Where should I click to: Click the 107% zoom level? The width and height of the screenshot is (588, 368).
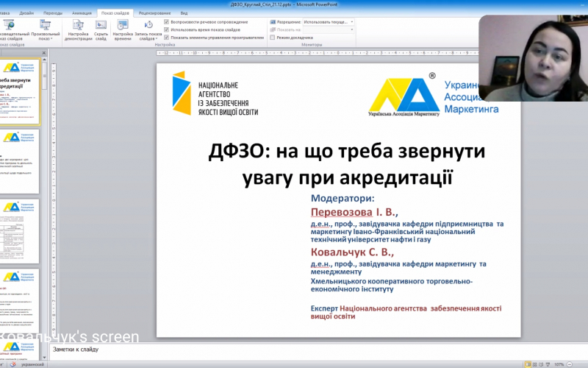pyautogui.click(x=559, y=364)
